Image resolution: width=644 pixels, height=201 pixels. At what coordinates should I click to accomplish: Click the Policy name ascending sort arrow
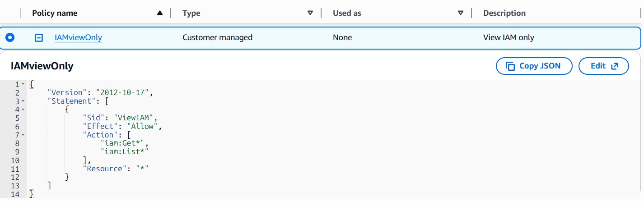click(160, 13)
